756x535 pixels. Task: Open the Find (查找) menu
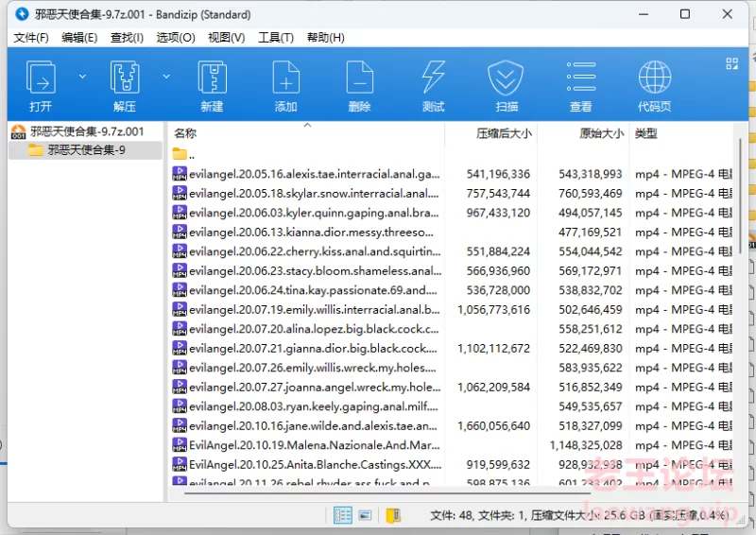coord(127,38)
